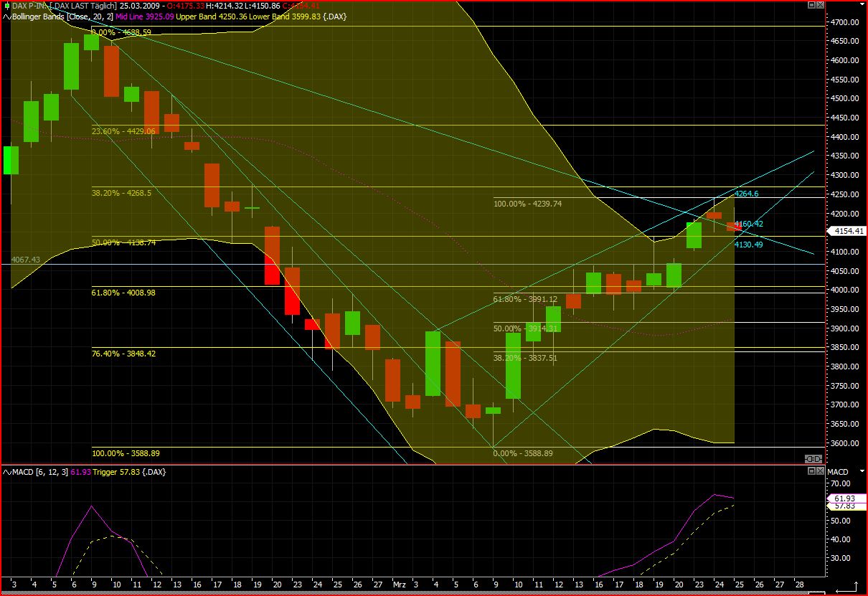Click the 23.60% - 4429.06 Fibonacci label
868x596 pixels.
point(123,131)
